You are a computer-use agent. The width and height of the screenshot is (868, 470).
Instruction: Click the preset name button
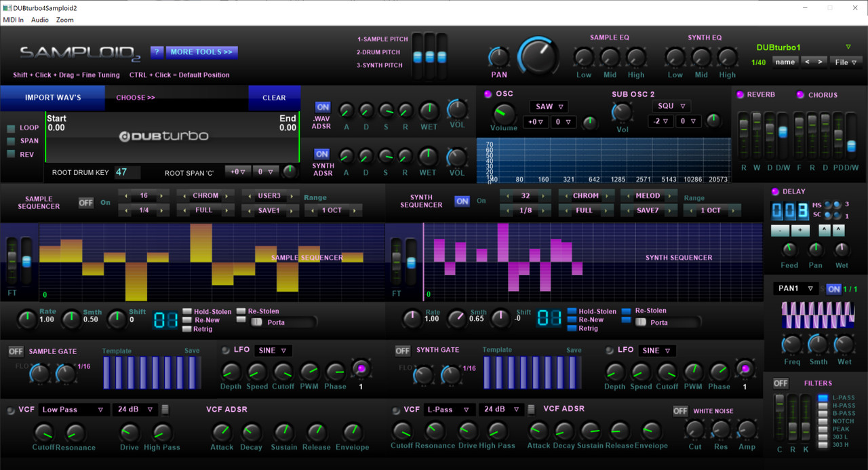(x=785, y=62)
